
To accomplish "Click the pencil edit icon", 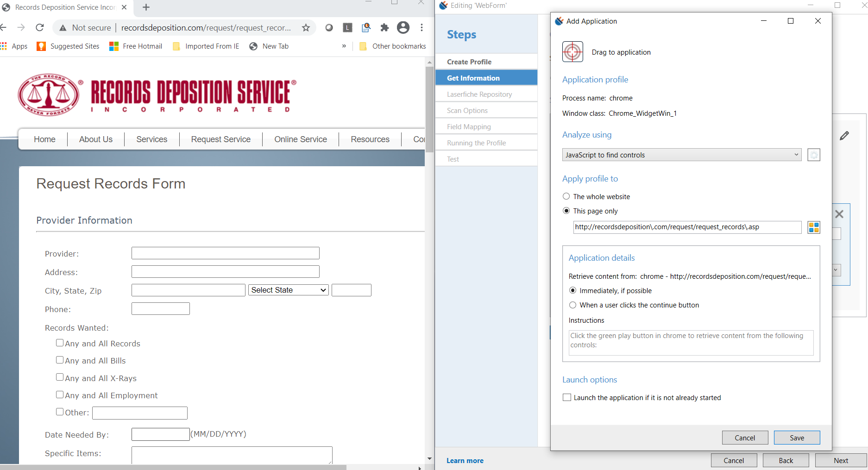I will click(844, 136).
